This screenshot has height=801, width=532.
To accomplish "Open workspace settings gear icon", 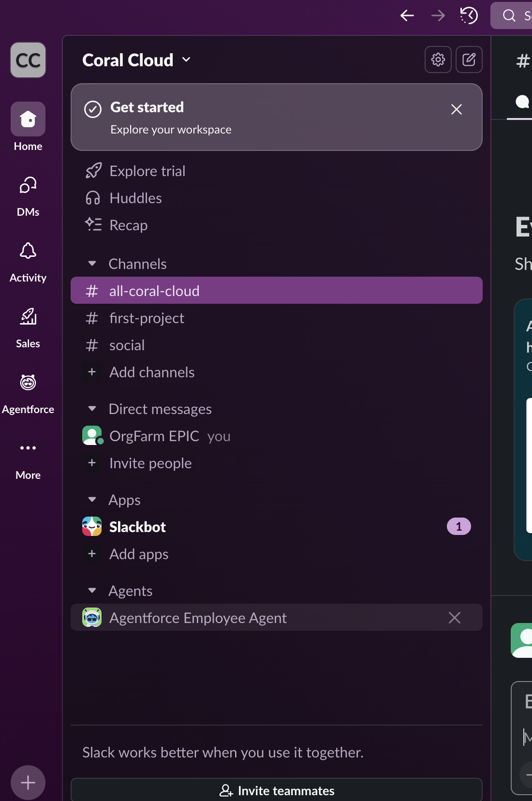I will [x=438, y=59].
